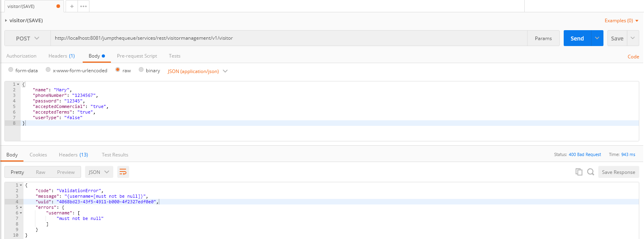Click the "userType": "false" body line
This screenshot has height=239, width=644.
tap(58, 118)
